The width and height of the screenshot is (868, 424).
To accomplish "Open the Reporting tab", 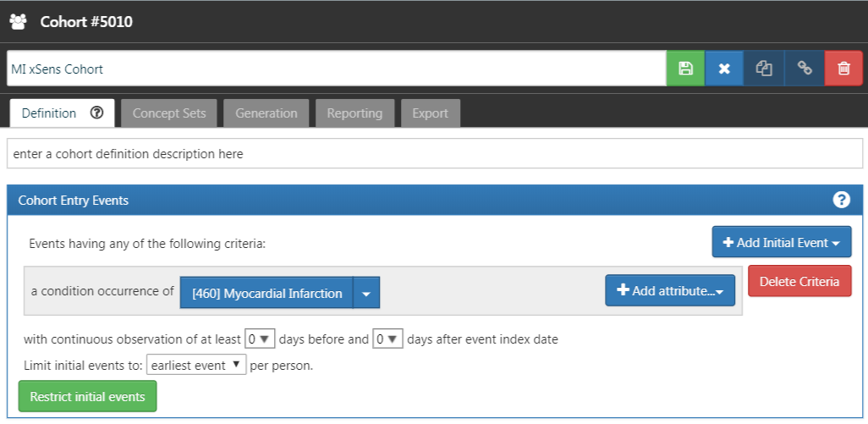I will point(354,113).
